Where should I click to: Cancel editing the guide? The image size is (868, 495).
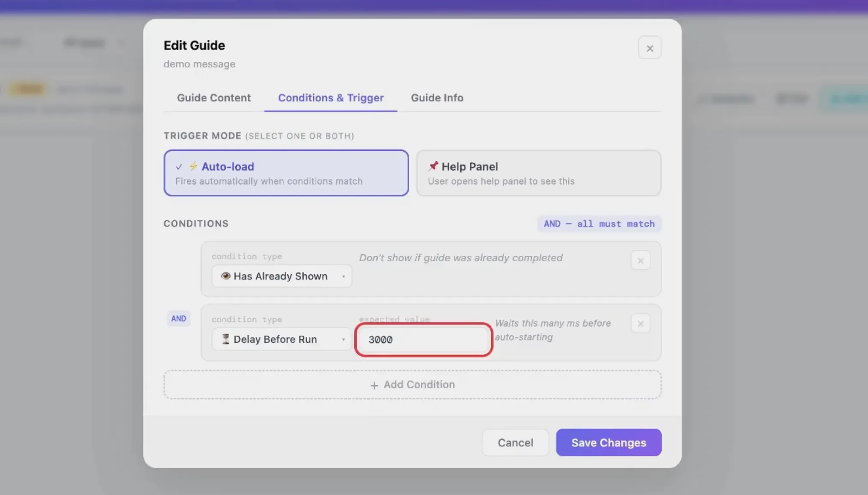(515, 442)
